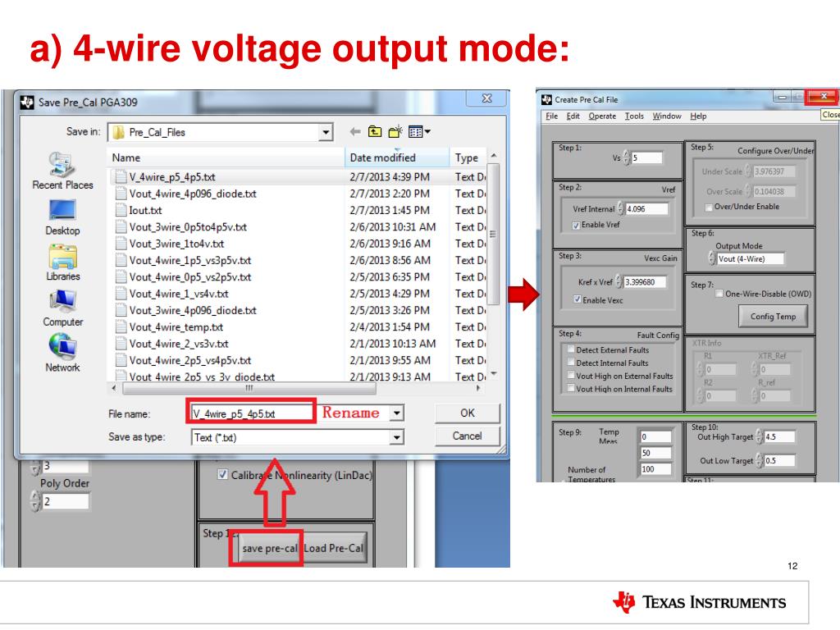Close the Save Pre_Cal PGA309 dialog

(486, 98)
